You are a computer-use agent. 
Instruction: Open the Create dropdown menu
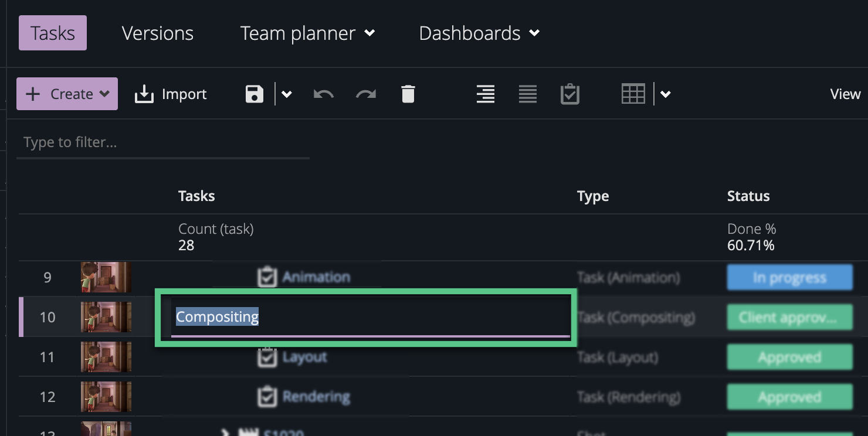pyautogui.click(x=67, y=94)
